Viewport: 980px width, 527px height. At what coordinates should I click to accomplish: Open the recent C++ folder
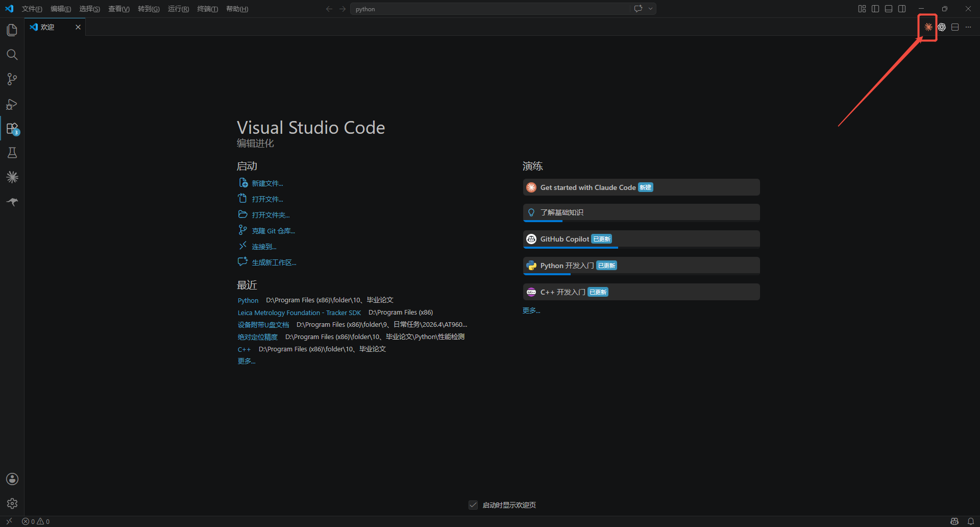[244, 349]
